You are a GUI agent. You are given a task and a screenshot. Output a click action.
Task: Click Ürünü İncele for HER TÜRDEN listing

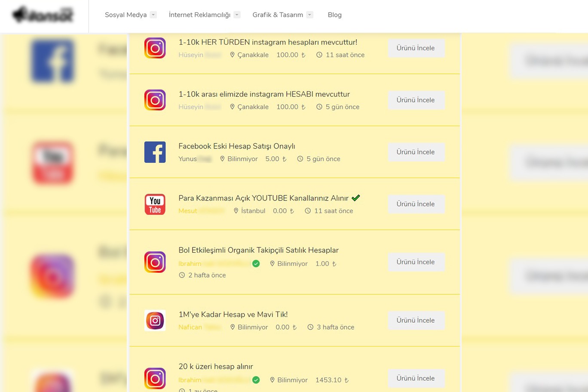(x=416, y=48)
